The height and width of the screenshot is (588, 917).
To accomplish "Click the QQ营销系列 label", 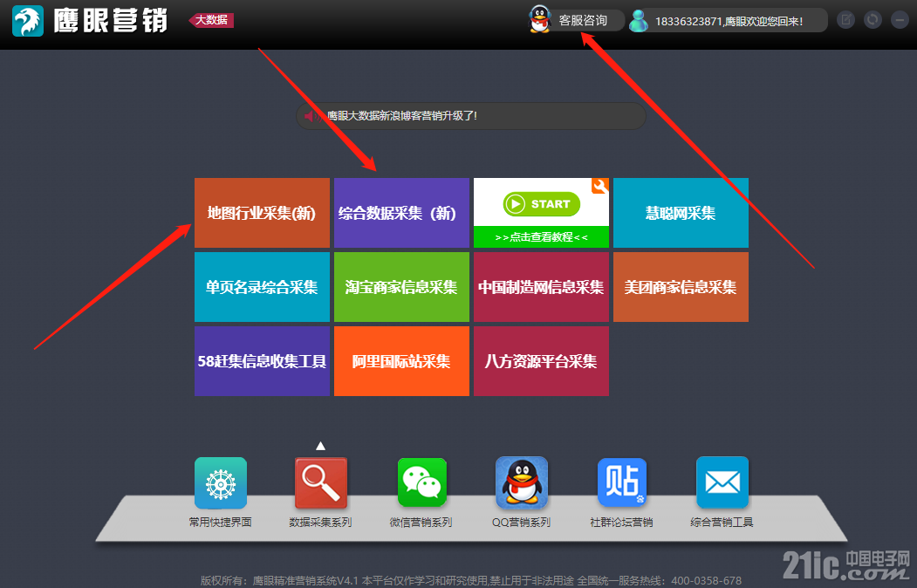I will (521, 522).
